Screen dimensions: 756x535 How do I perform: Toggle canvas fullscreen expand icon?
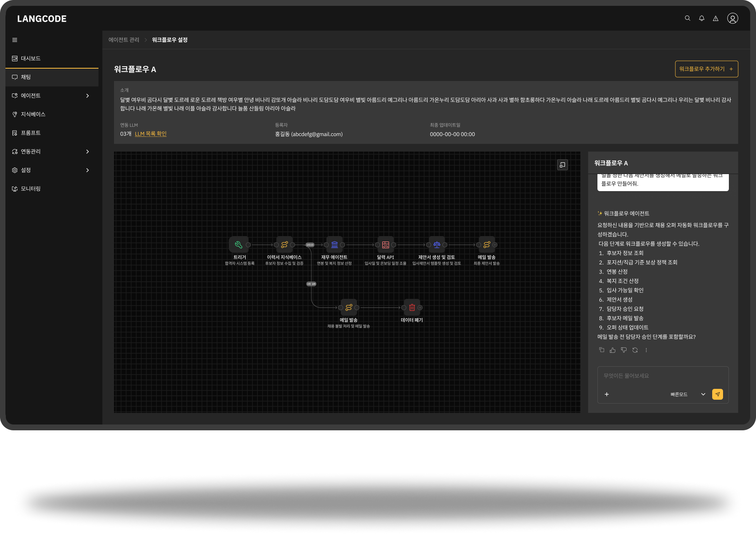[563, 165]
